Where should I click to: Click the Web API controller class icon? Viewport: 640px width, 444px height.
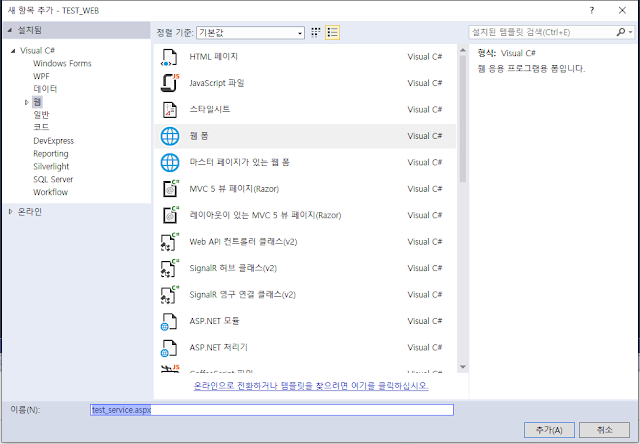[170, 242]
